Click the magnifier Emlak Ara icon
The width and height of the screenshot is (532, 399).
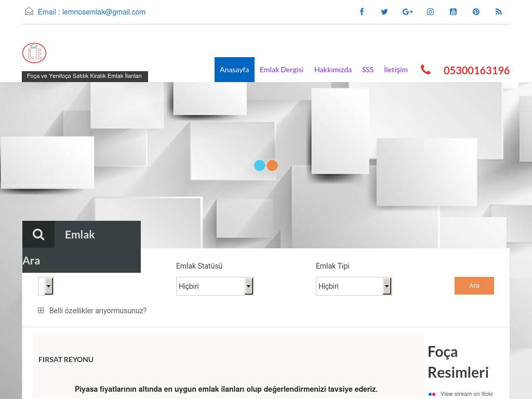pos(38,234)
